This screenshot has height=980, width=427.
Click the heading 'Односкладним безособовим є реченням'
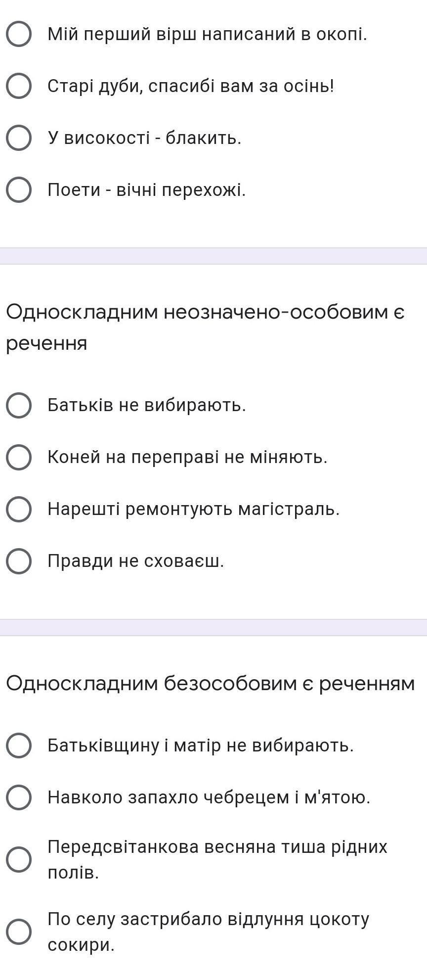pos(211,684)
